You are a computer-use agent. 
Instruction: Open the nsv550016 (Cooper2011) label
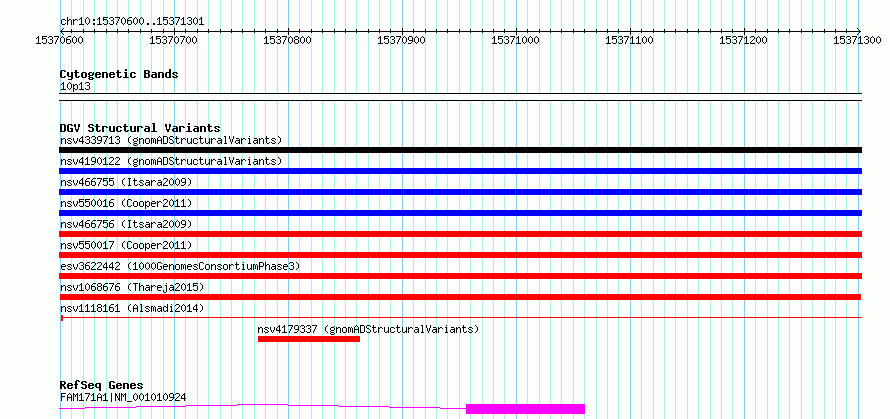tap(126, 203)
